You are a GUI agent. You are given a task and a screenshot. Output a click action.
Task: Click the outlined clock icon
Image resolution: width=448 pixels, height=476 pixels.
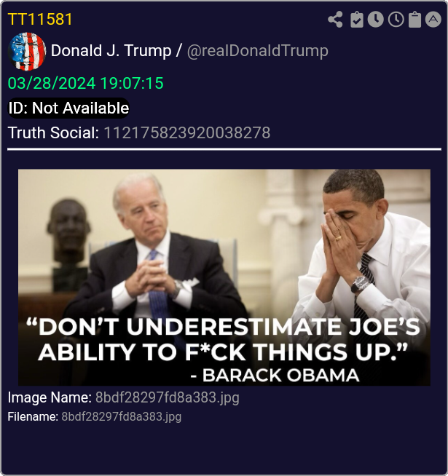point(396,20)
